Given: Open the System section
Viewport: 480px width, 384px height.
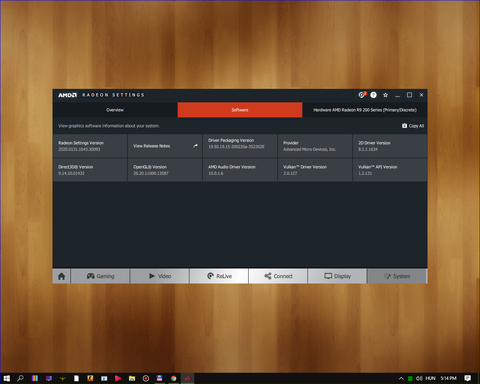Looking at the screenshot, I should [x=397, y=276].
